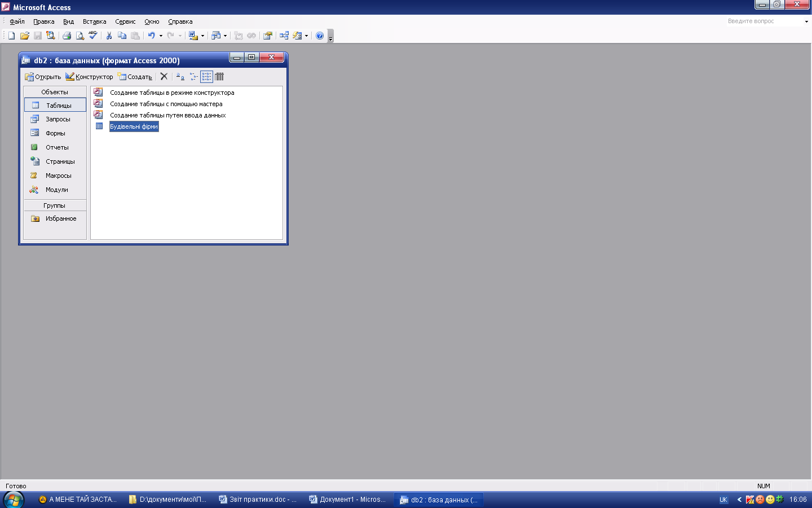The width and height of the screenshot is (812, 508).
Task: Switch to D:\документи taskbar folder
Action: (x=169, y=500)
